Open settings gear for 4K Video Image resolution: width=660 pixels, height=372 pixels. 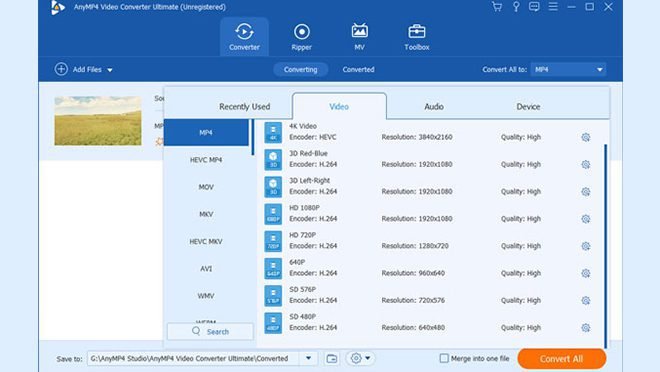coord(585,137)
